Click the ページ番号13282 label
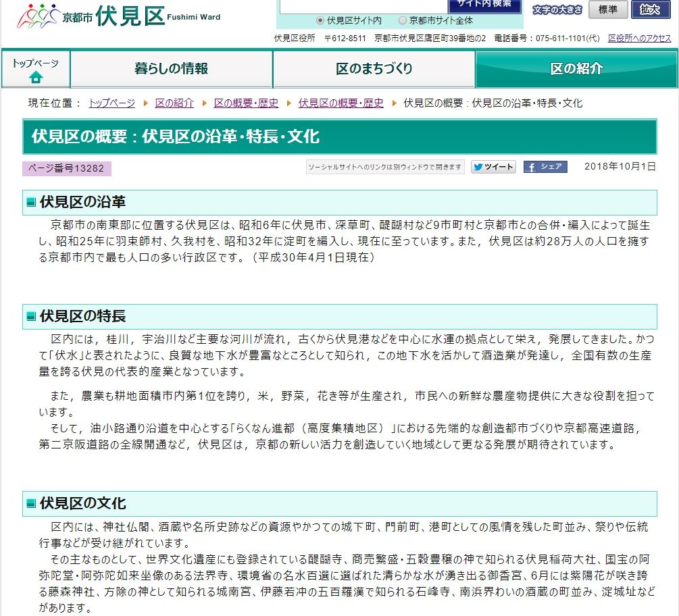 67,168
